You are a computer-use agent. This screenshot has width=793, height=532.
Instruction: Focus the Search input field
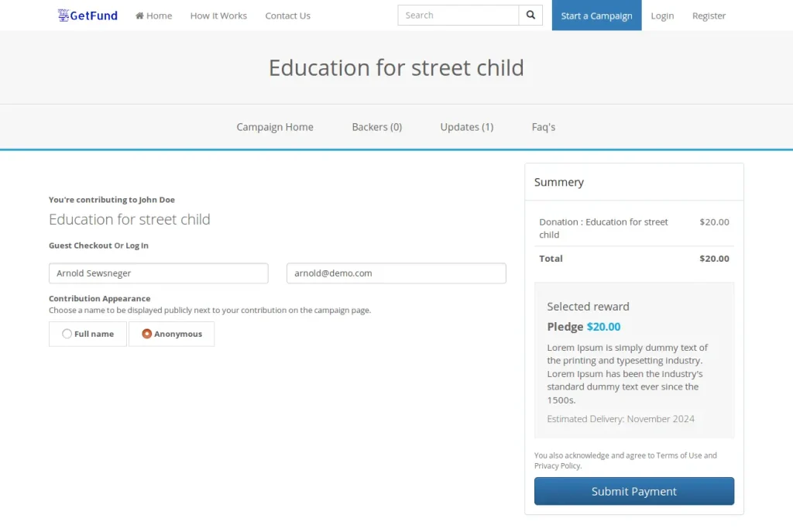pyautogui.click(x=458, y=15)
